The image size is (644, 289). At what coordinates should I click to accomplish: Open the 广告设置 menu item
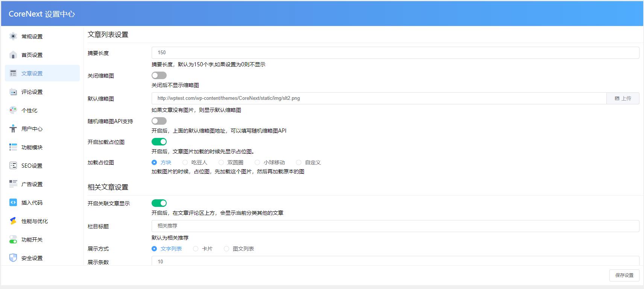pyautogui.click(x=32, y=184)
